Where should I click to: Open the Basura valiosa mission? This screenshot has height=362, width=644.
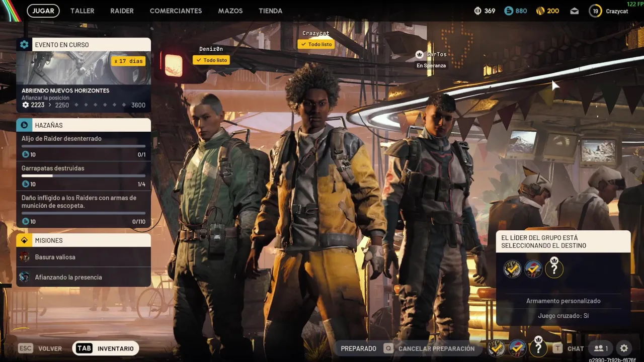point(84,257)
